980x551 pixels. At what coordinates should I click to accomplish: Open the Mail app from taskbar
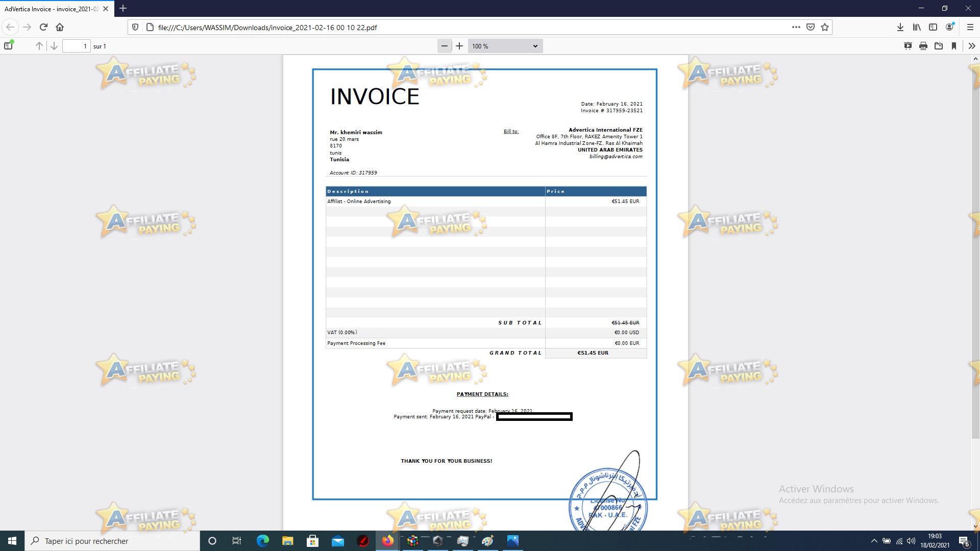coord(338,541)
